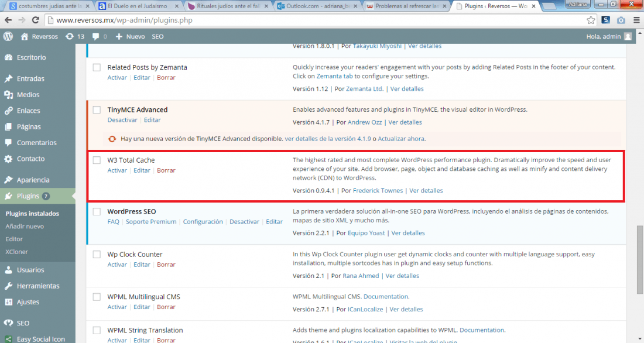Check the Related Posts by Zemanta checkbox
The height and width of the screenshot is (343, 644).
click(97, 67)
